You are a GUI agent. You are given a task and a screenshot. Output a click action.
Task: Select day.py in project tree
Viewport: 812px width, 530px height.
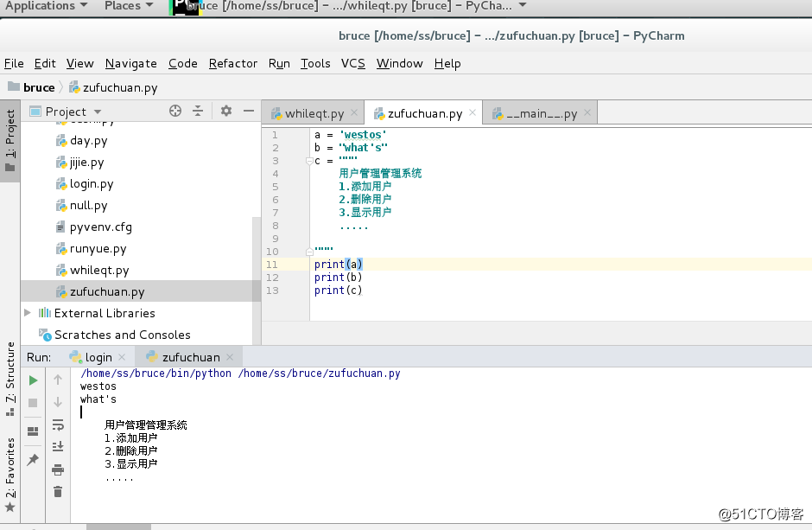click(x=89, y=140)
